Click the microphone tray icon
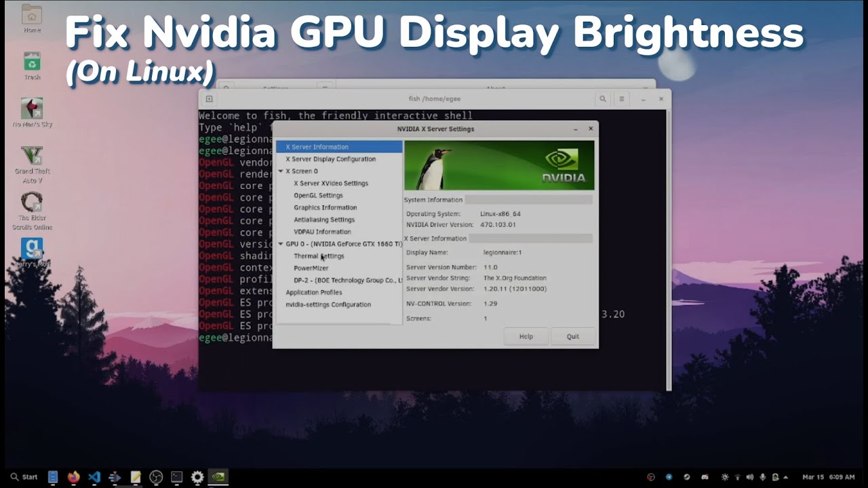The height and width of the screenshot is (488, 868). [x=763, y=477]
